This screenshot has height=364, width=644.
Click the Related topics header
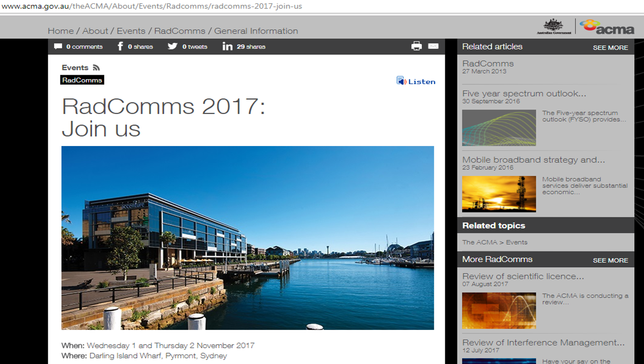click(x=493, y=225)
